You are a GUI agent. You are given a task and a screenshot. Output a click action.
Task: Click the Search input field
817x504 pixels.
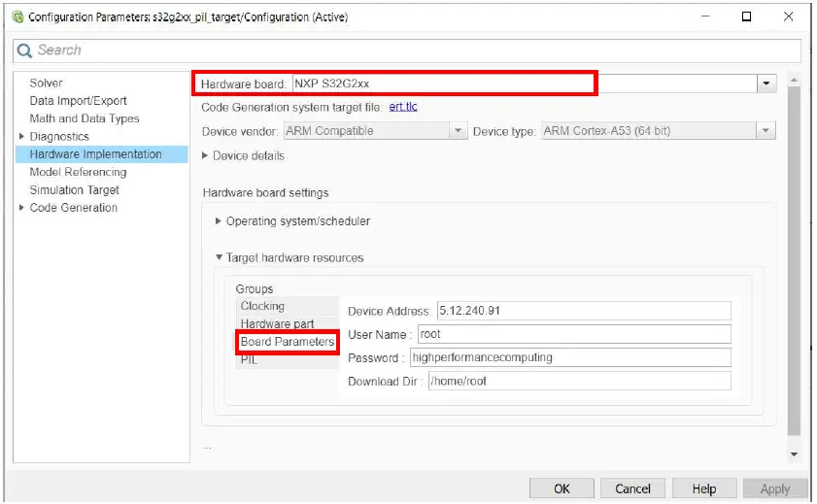[x=407, y=50]
